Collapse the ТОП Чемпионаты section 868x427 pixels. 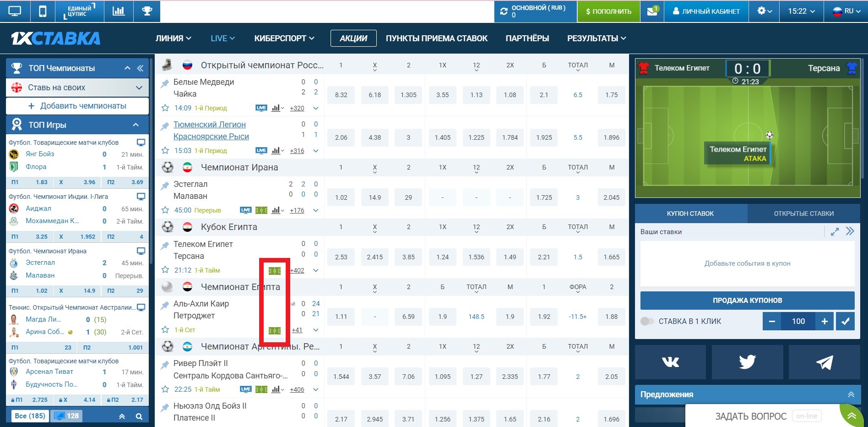pos(127,68)
